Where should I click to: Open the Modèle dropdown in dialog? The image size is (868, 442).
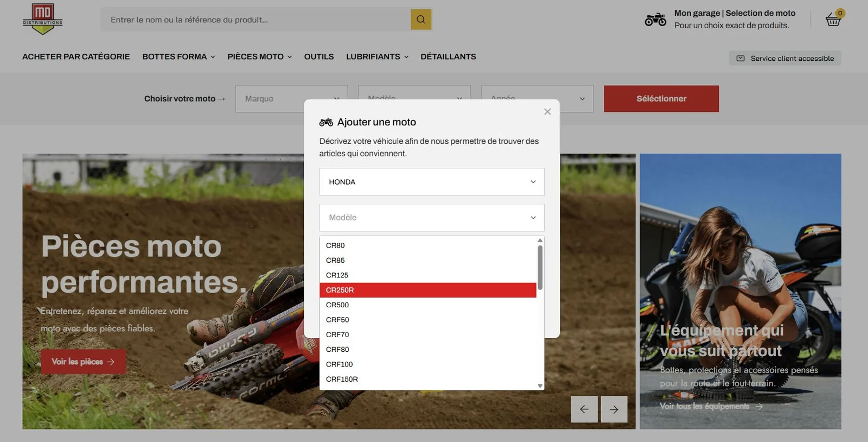click(x=432, y=218)
